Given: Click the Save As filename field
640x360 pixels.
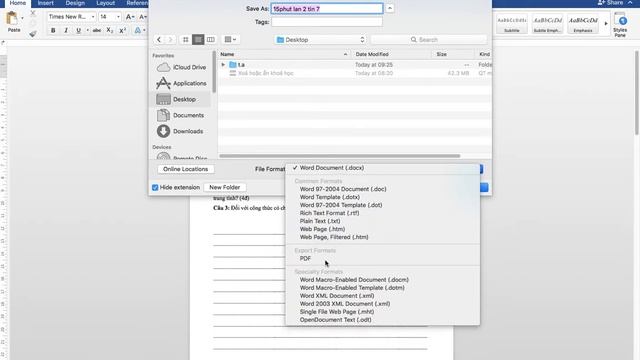Looking at the screenshot, I should click(x=327, y=9).
